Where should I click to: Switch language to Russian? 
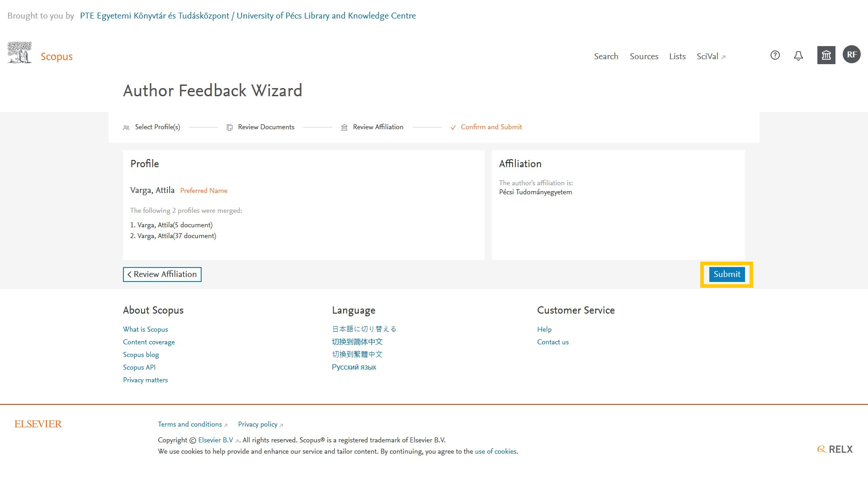(x=354, y=367)
